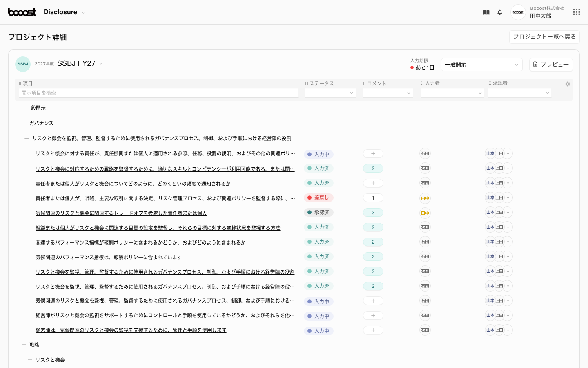Click the SSBJ project badge icon

pos(23,64)
